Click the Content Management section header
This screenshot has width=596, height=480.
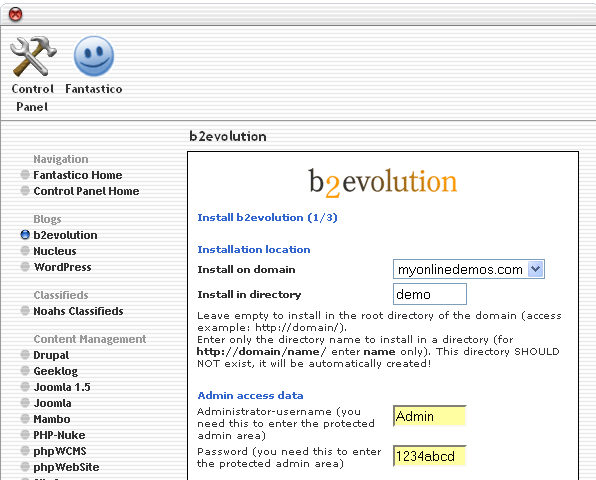(x=90, y=339)
